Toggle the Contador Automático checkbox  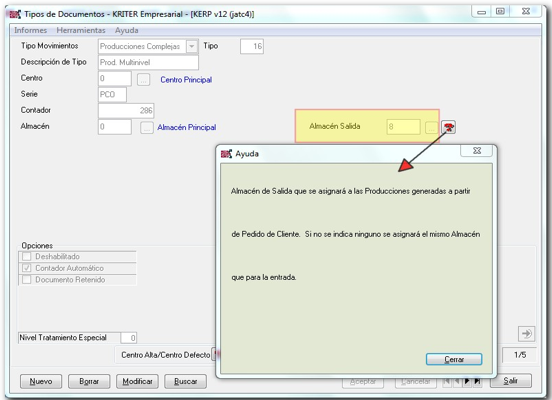(26, 268)
